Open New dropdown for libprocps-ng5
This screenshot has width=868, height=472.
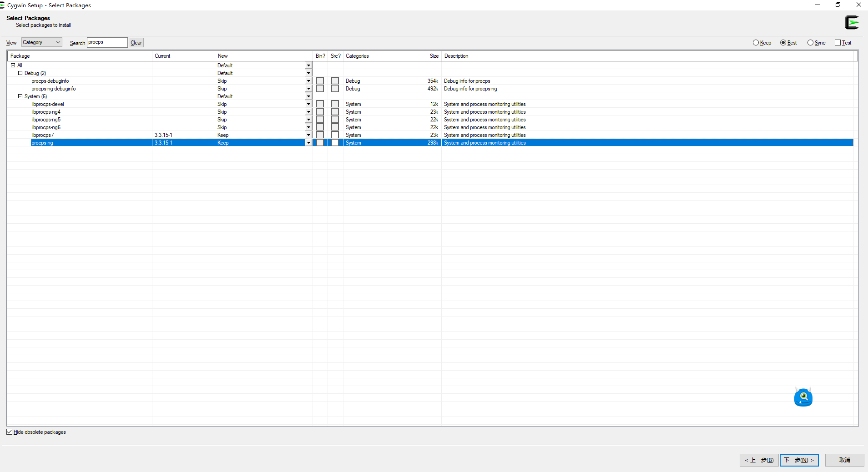click(x=308, y=120)
